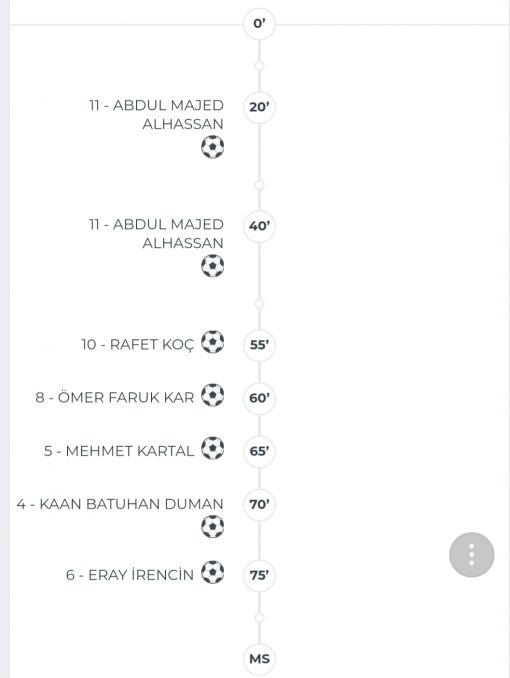This screenshot has height=678, width=510.
Task: Click ball icon under Kaan Batuhan Duman
Action: tap(212, 527)
